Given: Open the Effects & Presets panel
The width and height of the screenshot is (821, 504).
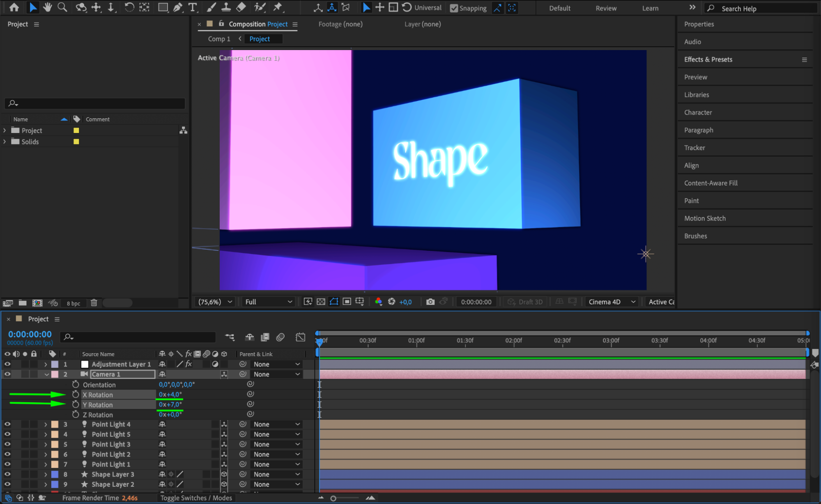Looking at the screenshot, I should point(708,60).
